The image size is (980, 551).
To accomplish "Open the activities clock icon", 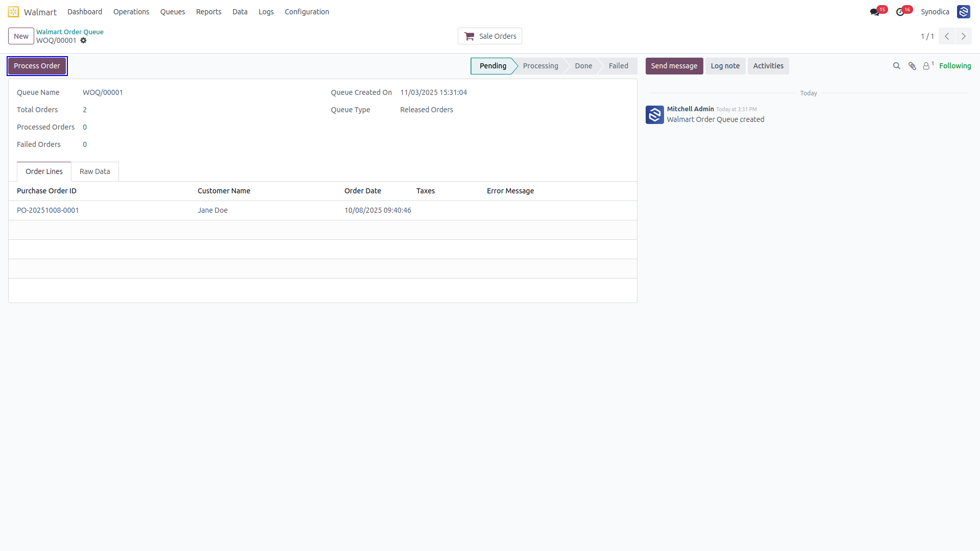I will tap(900, 12).
